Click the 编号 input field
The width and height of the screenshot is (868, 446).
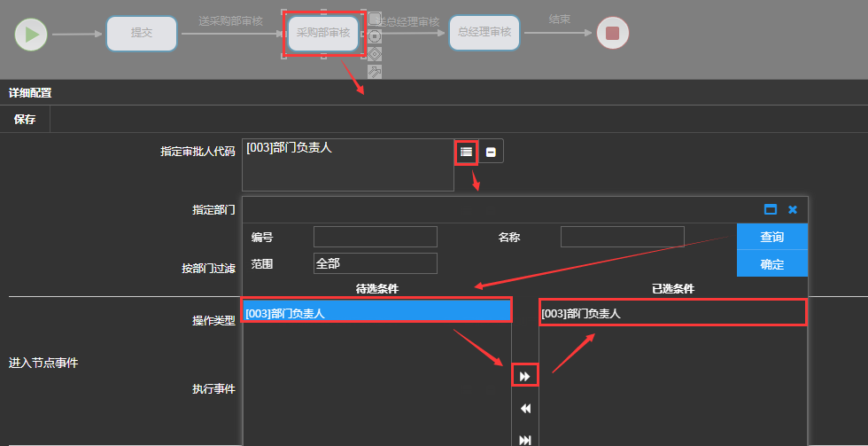375,237
